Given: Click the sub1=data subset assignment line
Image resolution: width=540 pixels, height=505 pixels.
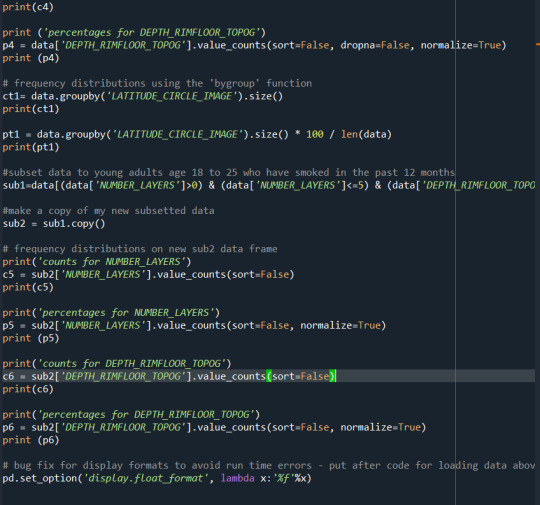Looking at the screenshot, I should tap(269, 185).
